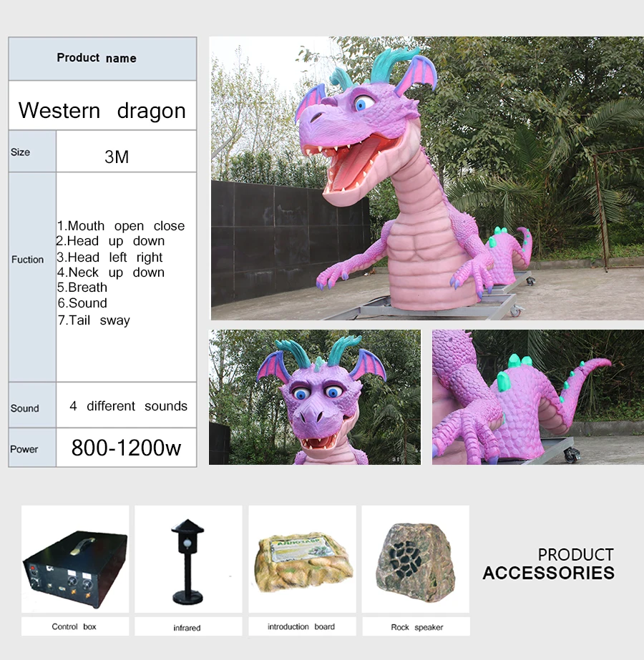Click the '3M' size value
The image size is (644, 660).
[x=117, y=157]
